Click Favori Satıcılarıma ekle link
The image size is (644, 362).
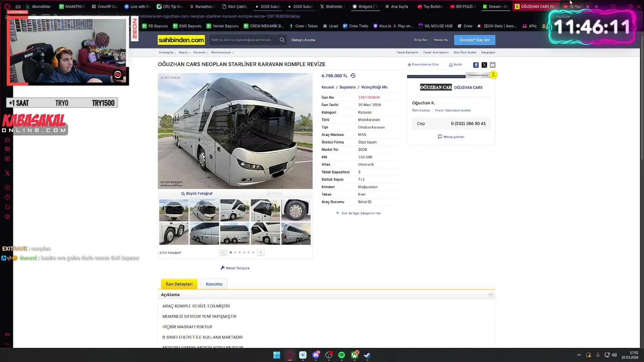click(x=453, y=110)
